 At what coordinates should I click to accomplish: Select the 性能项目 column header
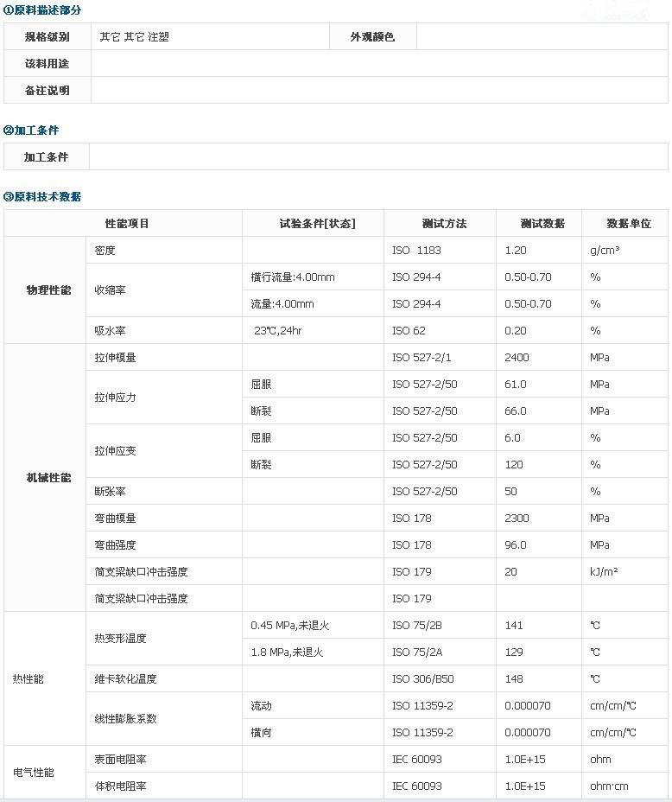click(x=127, y=224)
